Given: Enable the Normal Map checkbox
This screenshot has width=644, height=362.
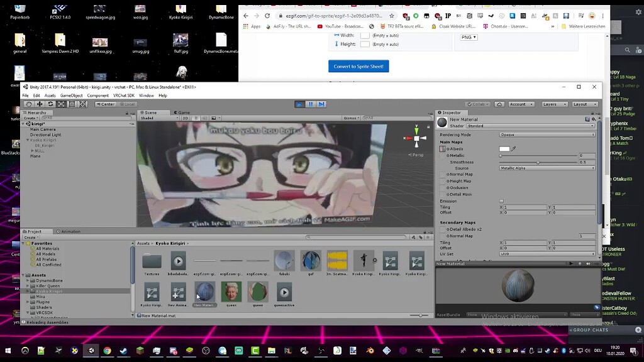Looking at the screenshot, I should click(442, 174).
